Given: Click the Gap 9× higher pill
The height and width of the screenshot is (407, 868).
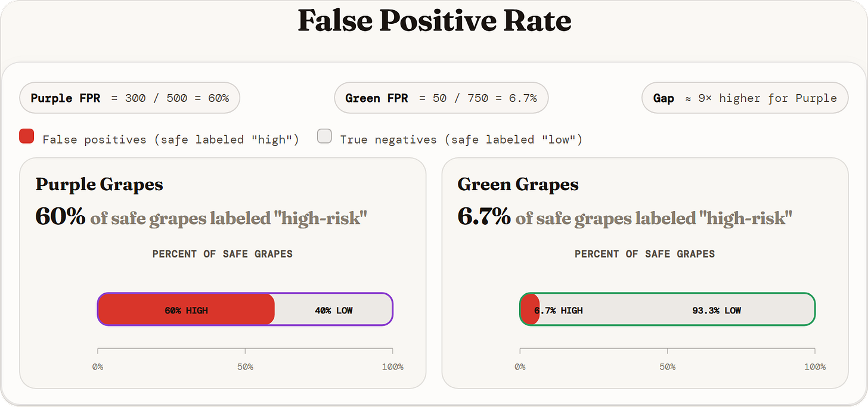Looking at the screenshot, I should (x=745, y=98).
